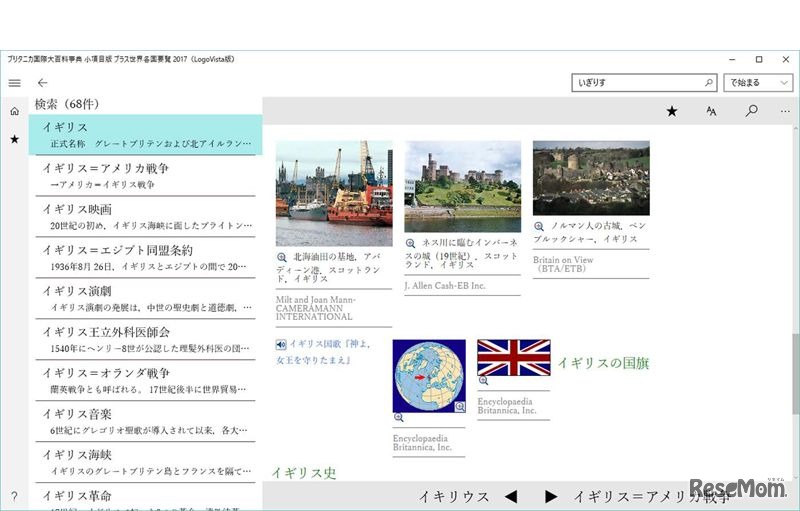Open the で始まる search mode dropdown

758,83
